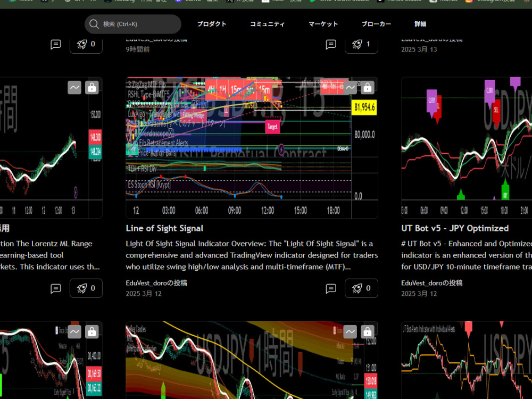The height and width of the screenshot is (399, 532).
Task: Open the chart thumbnail showing 20,400.00 price
Action: 51,360
